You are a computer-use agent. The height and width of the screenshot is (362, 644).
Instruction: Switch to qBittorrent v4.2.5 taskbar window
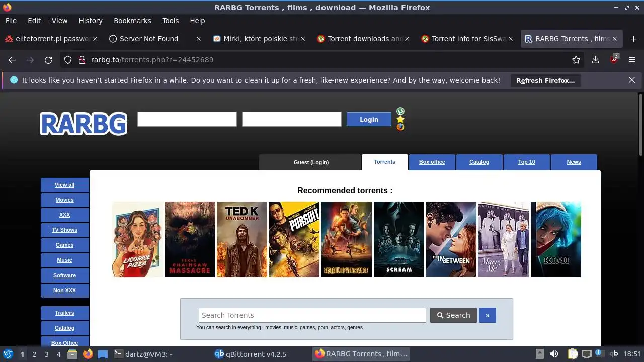pos(251,354)
